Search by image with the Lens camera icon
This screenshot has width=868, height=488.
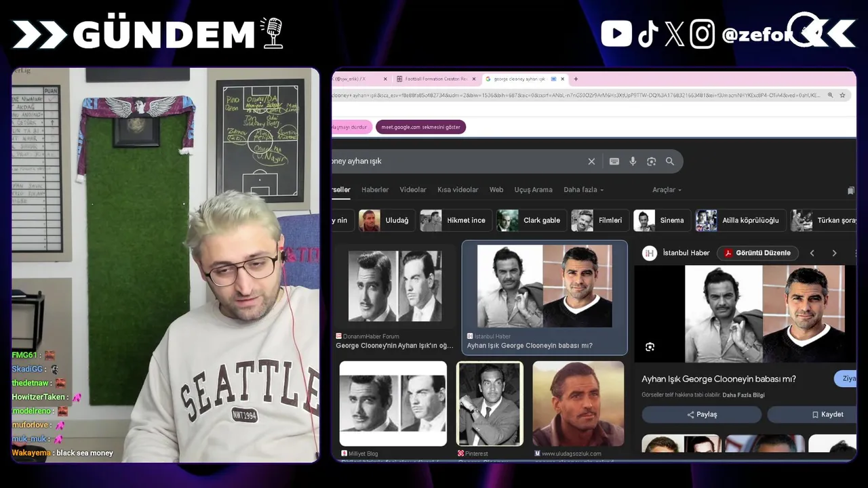pyautogui.click(x=652, y=161)
